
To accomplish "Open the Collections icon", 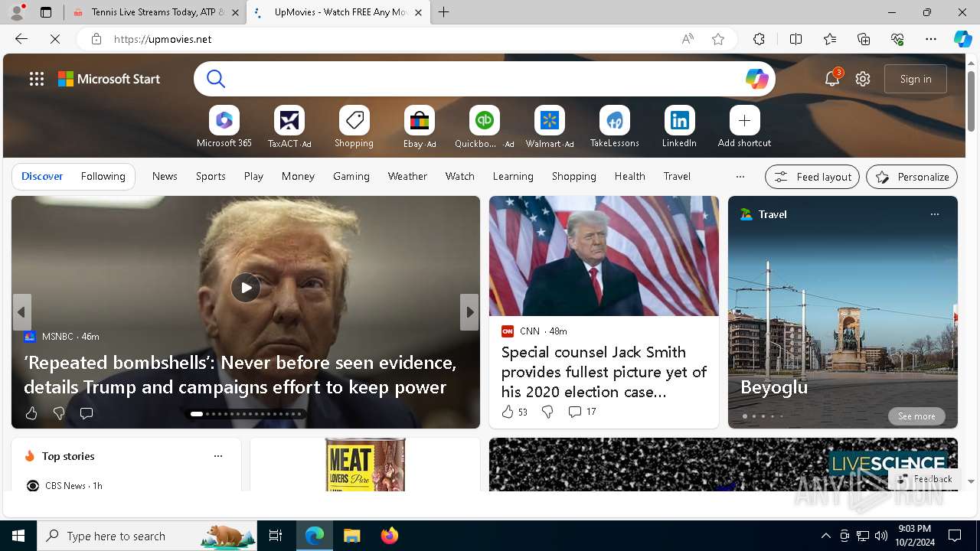I will pos(864,39).
